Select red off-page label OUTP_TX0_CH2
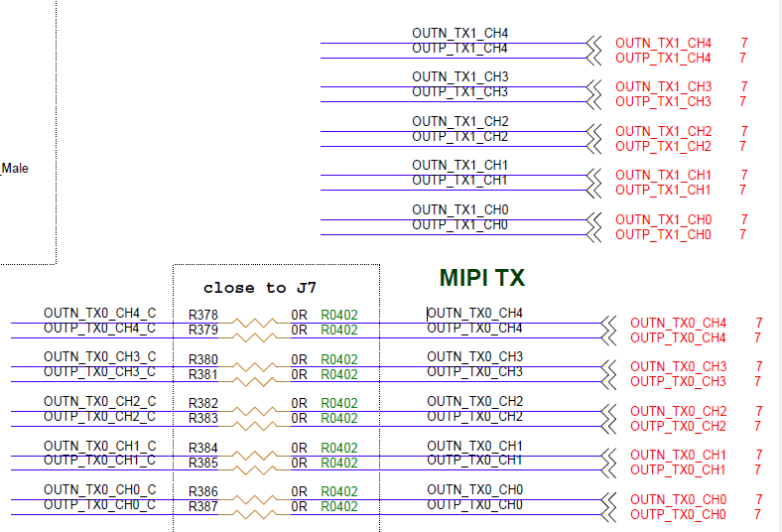 tap(678, 427)
